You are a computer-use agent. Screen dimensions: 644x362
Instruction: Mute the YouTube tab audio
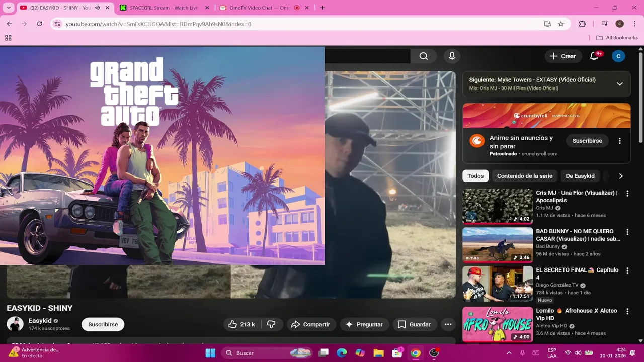tap(97, 8)
